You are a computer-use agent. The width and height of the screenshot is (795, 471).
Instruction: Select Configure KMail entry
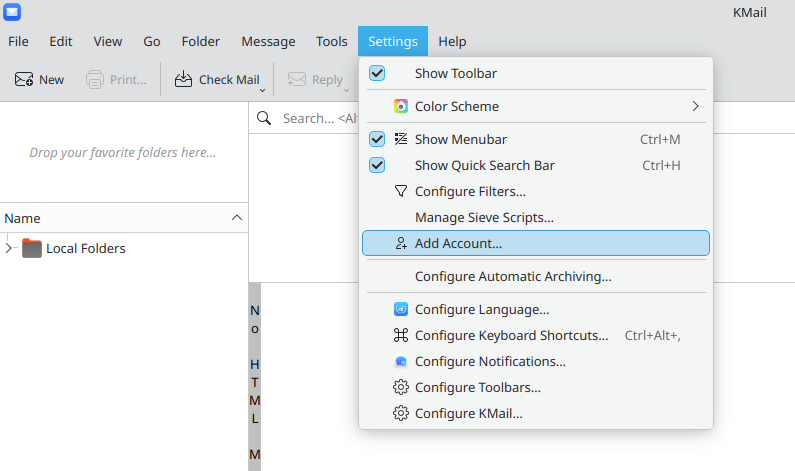pyautogui.click(x=535, y=413)
